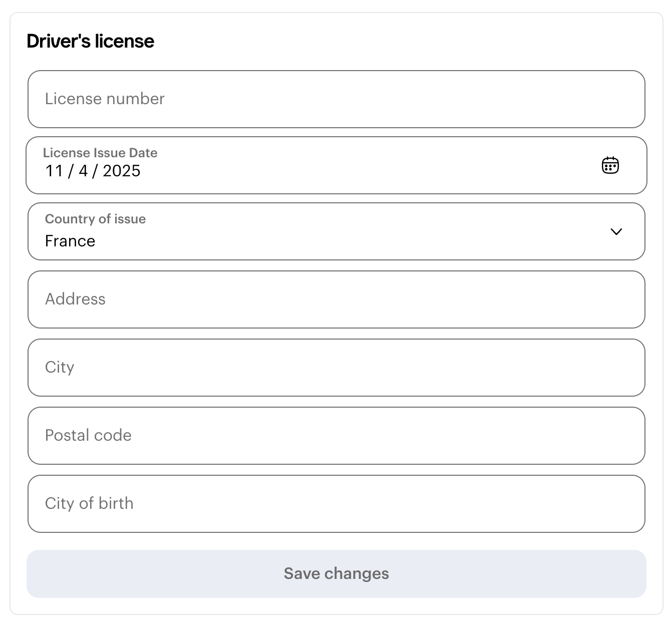Click the Postal code field
This screenshot has width=672, height=623.
coord(336,436)
